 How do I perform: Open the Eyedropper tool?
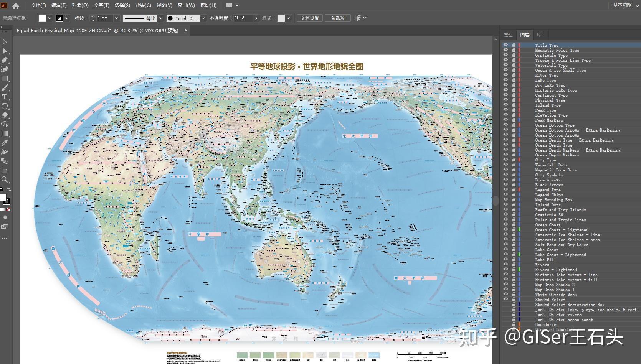(x=5, y=143)
